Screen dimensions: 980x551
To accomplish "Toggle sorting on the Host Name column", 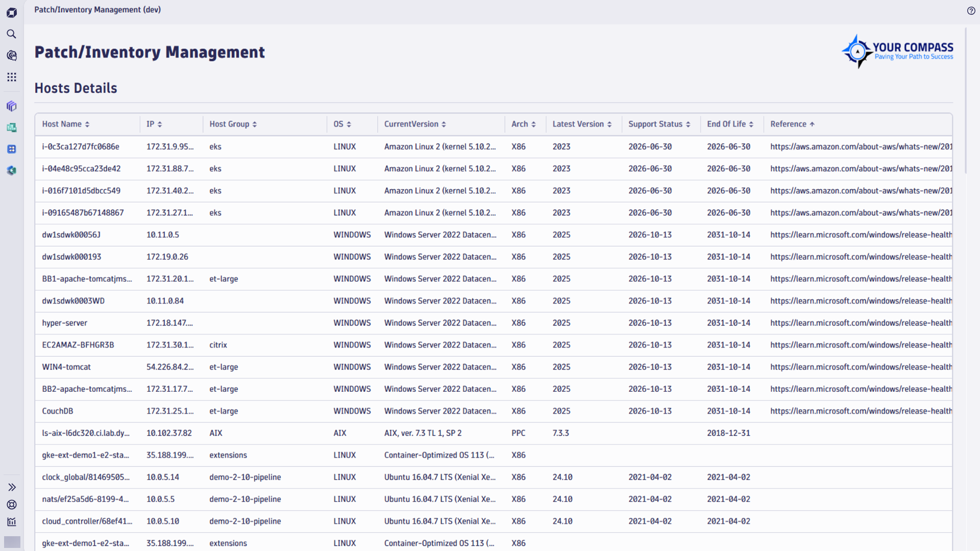I will coord(86,124).
